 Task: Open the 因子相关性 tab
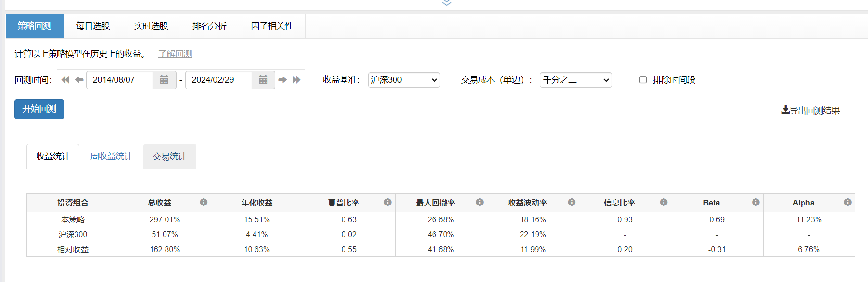(272, 26)
